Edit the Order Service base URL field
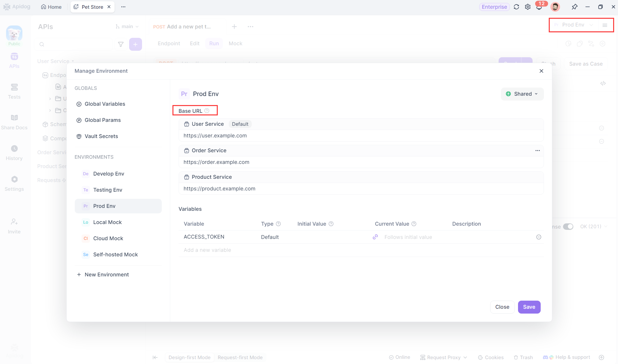This screenshot has height=364, width=618. click(x=361, y=162)
